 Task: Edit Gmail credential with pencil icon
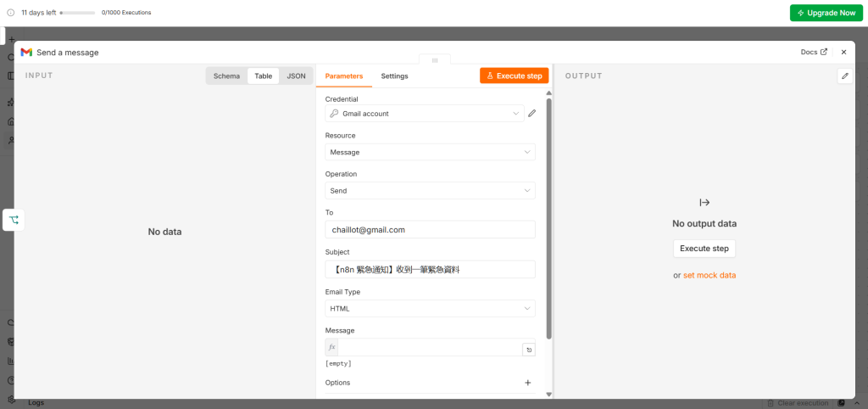pos(532,114)
